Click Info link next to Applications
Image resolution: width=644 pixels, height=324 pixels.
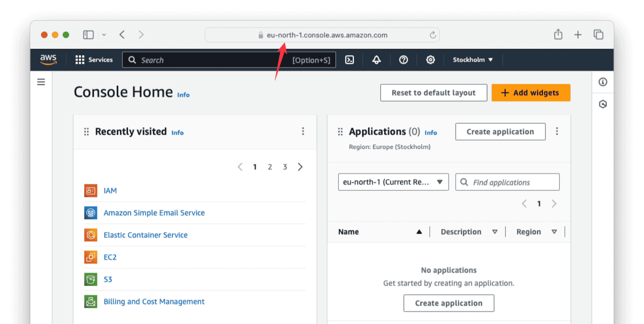point(431,133)
